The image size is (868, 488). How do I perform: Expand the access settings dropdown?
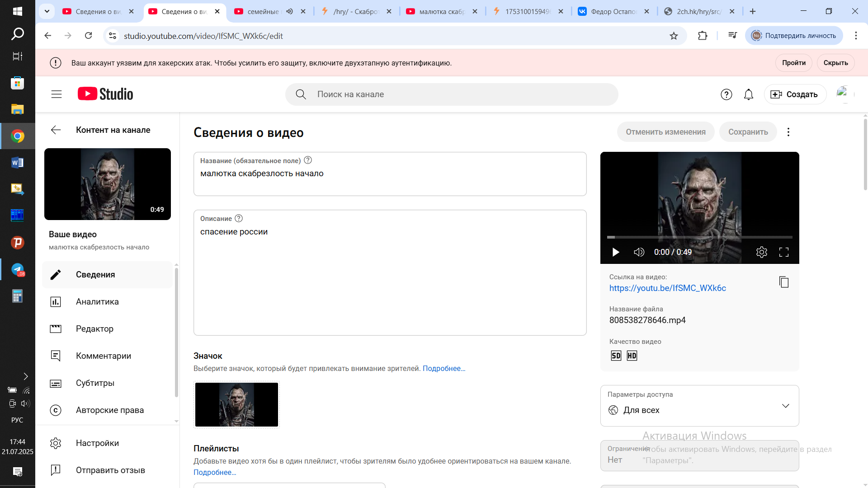[785, 406]
